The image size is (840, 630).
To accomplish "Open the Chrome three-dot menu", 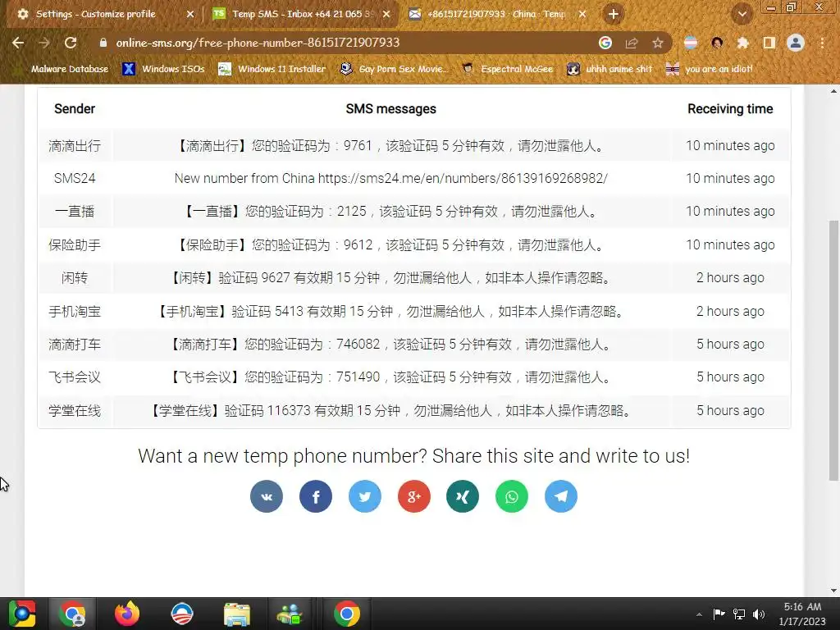I will [822, 43].
